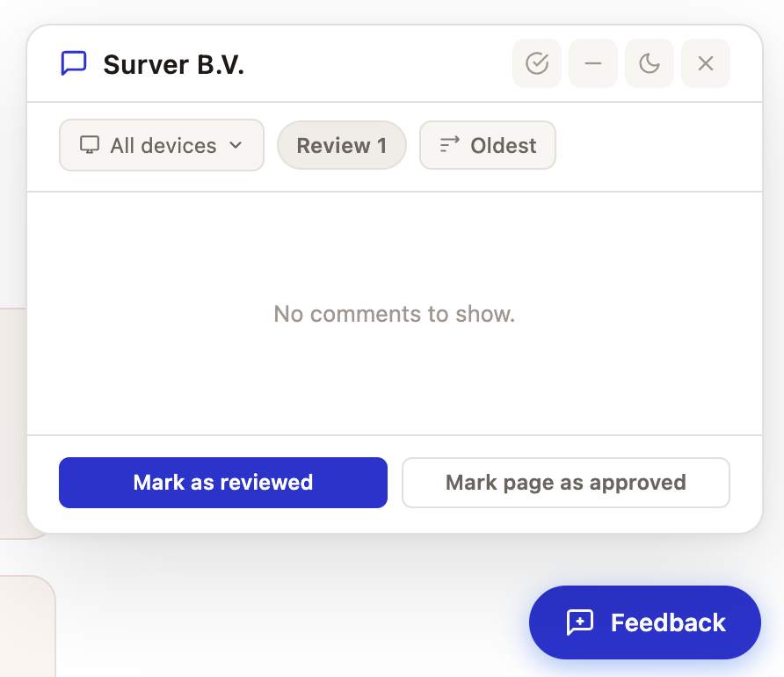Change sort order from Oldest
The image size is (784, 677).
(x=488, y=145)
